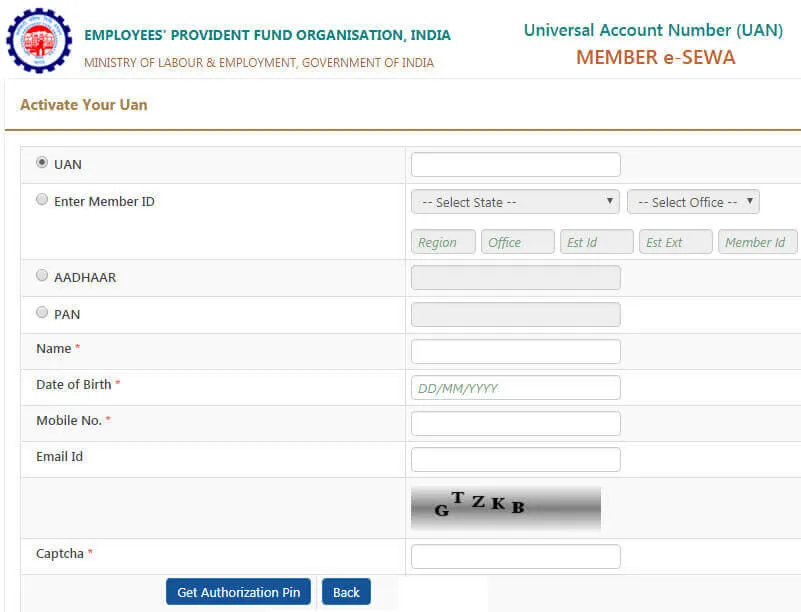Viewport: 801px width, 612px height.
Task: Click the Email Id entry field
Action: 515,458
